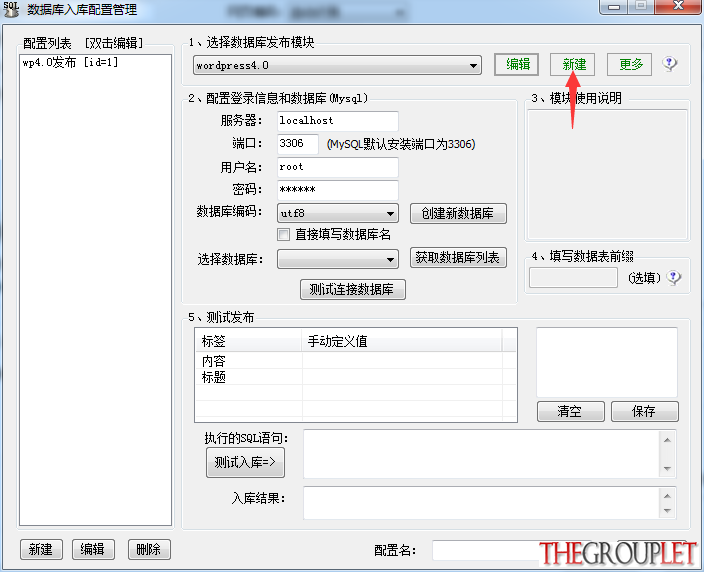
Task: Click the 标签 column header
Action: tap(249, 341)
